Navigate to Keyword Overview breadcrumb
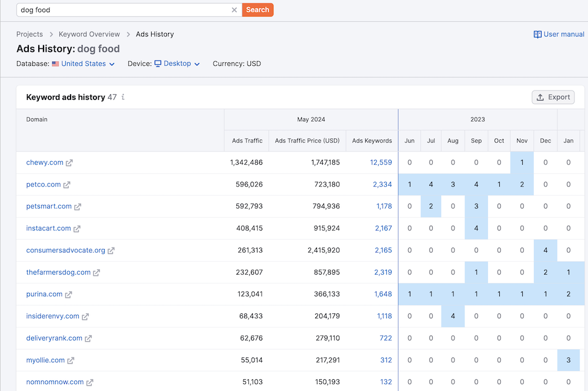 (89, 34)
